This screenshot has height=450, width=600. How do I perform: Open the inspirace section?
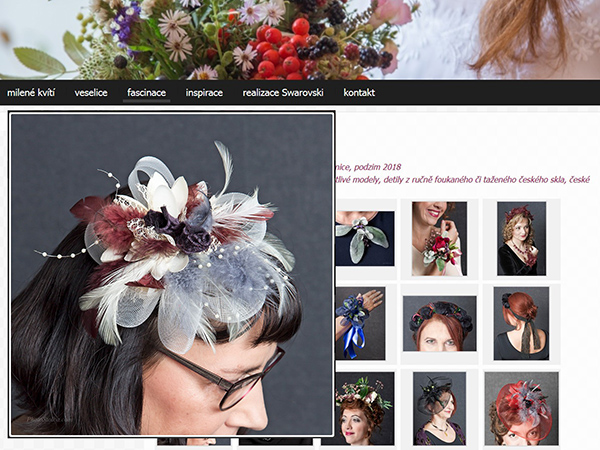[x=204, y=93]
